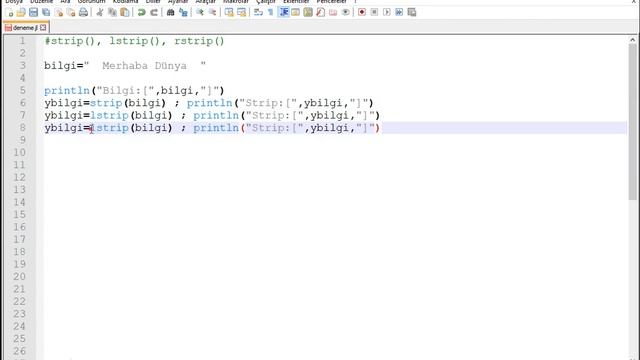The image size is (640, 360).
Task: Run macro multiple times icon
Action: [x=399, y=12]
